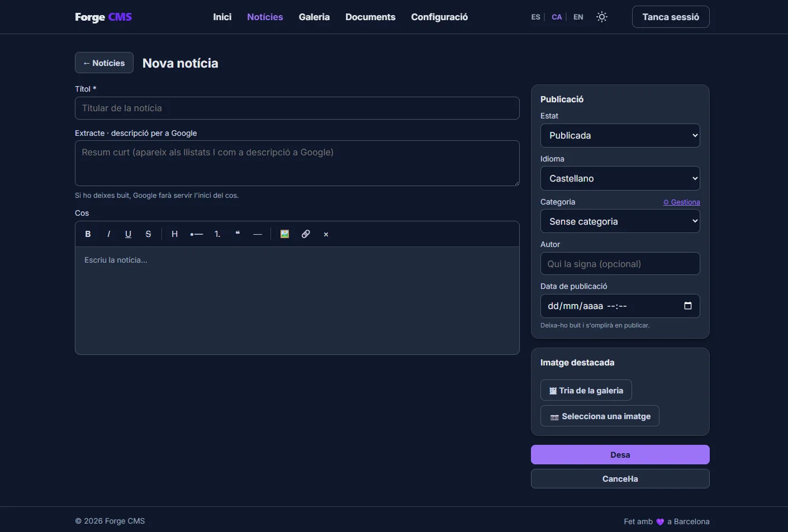
Task: Open the Configuració menu item
Action: (439, 17)
